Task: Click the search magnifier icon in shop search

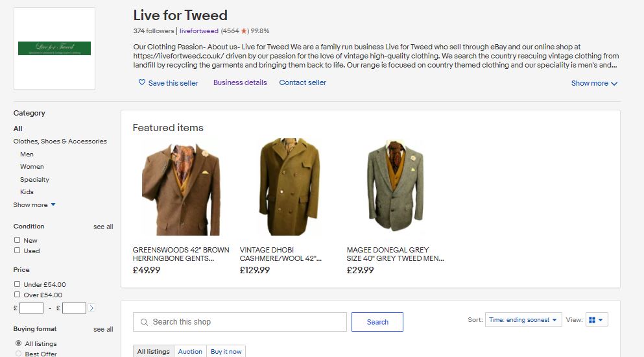Action: tap(143, 322)
